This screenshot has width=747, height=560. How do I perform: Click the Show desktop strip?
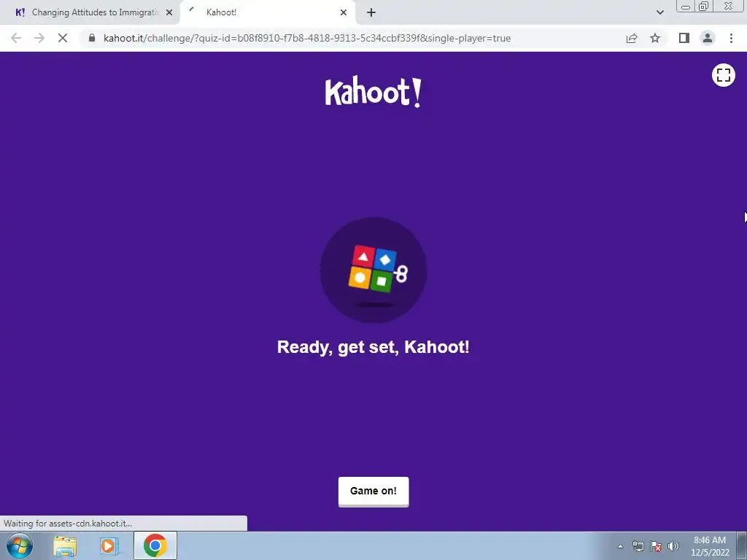(742, 545)
